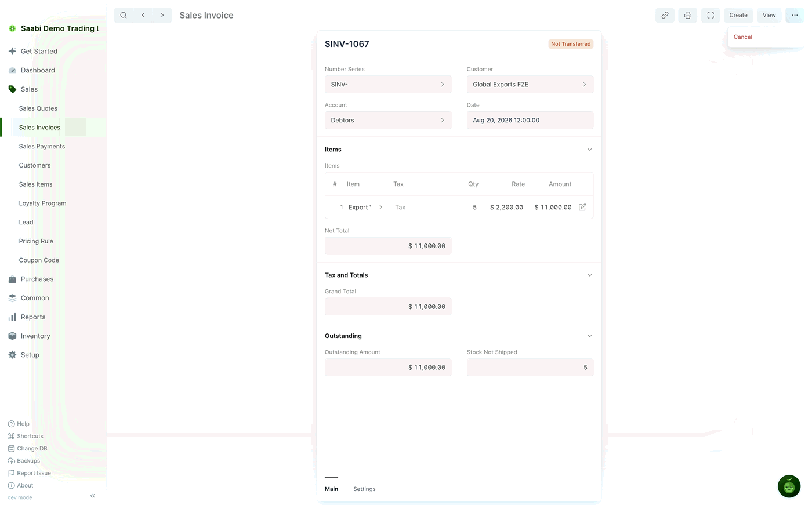The height and width of the screenshot is (509, 812).
Task: Click the green mascot icon at bottom right
Action: click(x=789, y=486)
